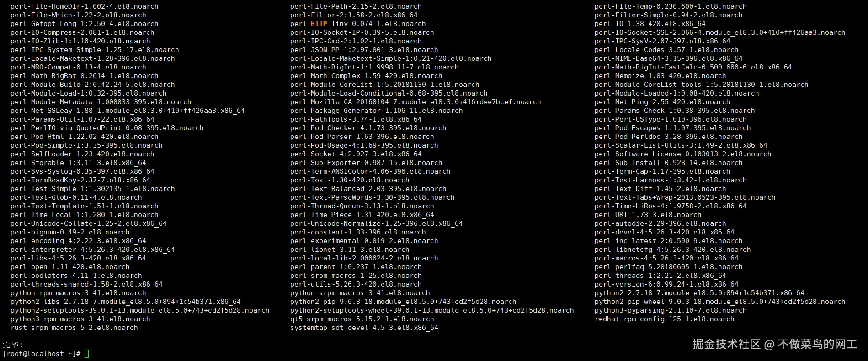This screenshot has height=361, width=868.
Task: Click perl-Storable-1:3.11-3.el8.x86_64 entry
Action: tap(78, 163)
